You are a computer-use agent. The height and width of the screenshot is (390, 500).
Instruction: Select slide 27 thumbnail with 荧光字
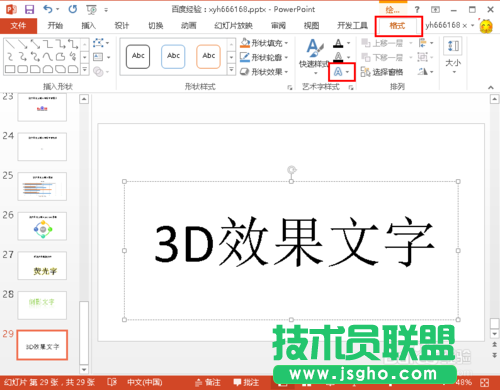(42, 266)
